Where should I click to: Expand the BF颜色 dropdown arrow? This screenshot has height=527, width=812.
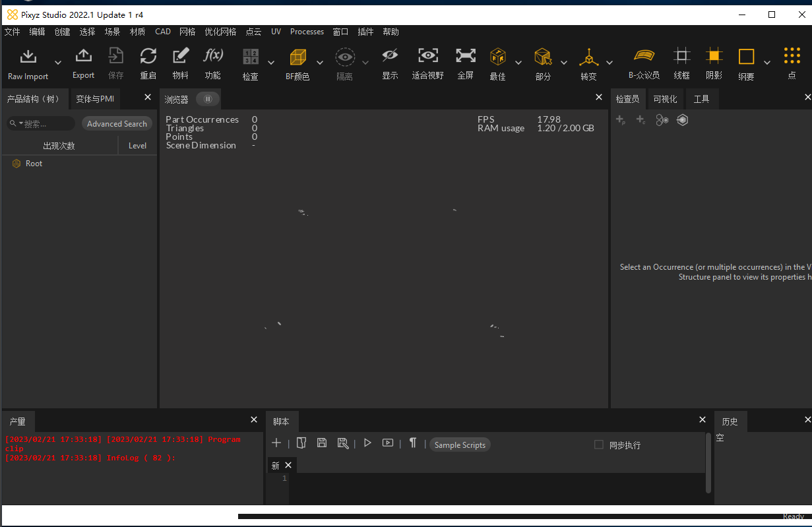click(x=320, y=63)
